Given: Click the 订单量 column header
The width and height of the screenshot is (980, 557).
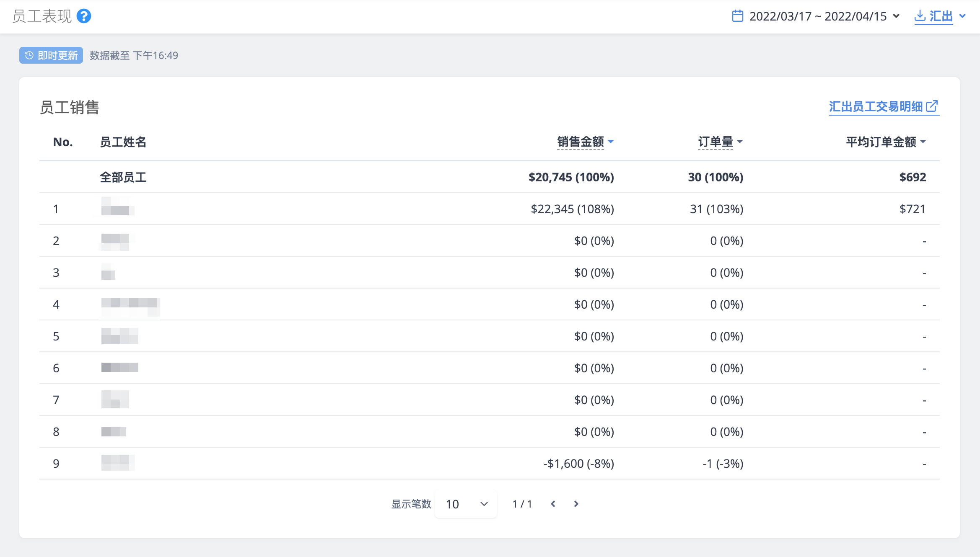Looking at the screenshot, I should pyautogui.click(x=716, y=142).
